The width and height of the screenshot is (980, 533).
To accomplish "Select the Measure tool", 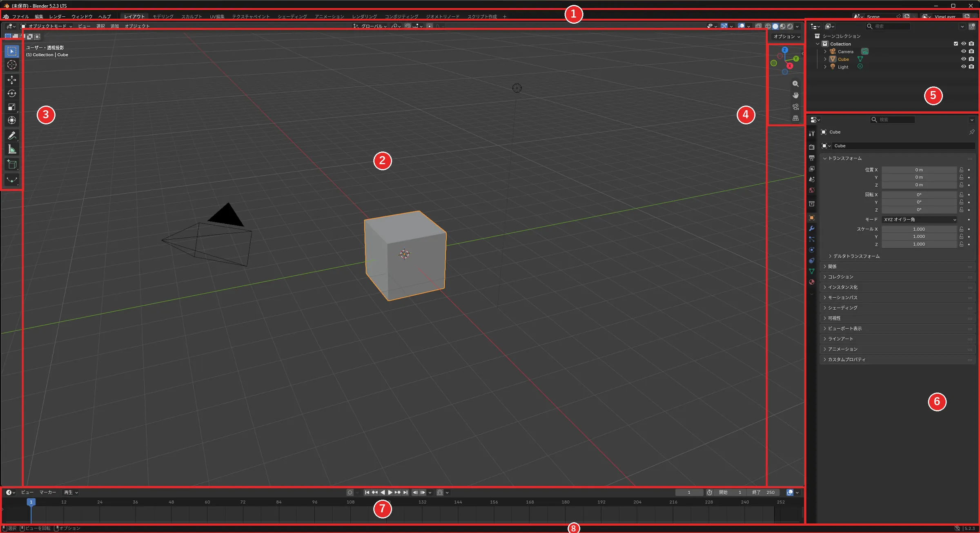I will pyautogui.click(x=12, y=149).
